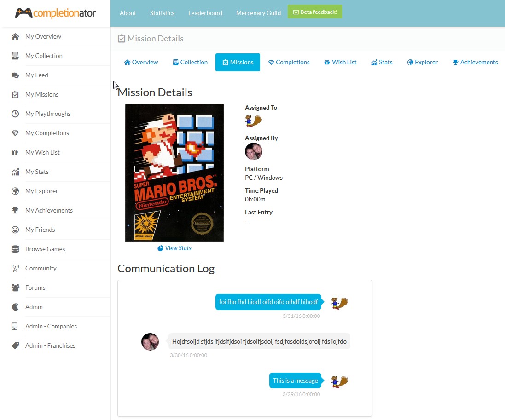The height and width of the screenshot is (420, 505).
Task: Click the tag icon for Admin - Franchises
Action: pos(15,345)
